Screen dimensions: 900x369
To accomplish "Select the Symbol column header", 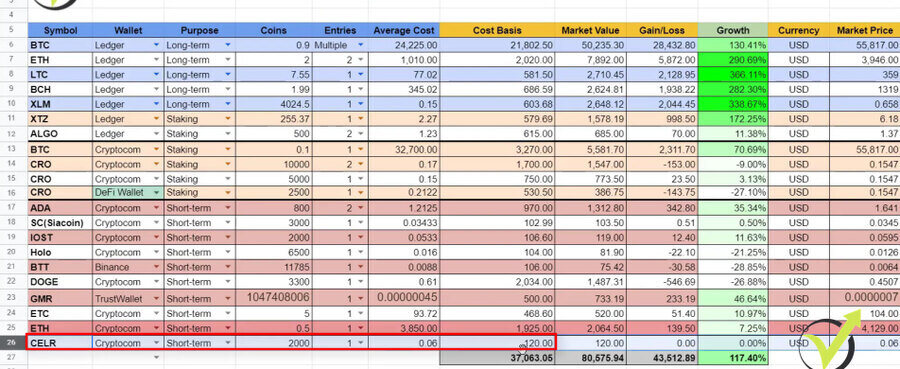I will coord(60,30).
